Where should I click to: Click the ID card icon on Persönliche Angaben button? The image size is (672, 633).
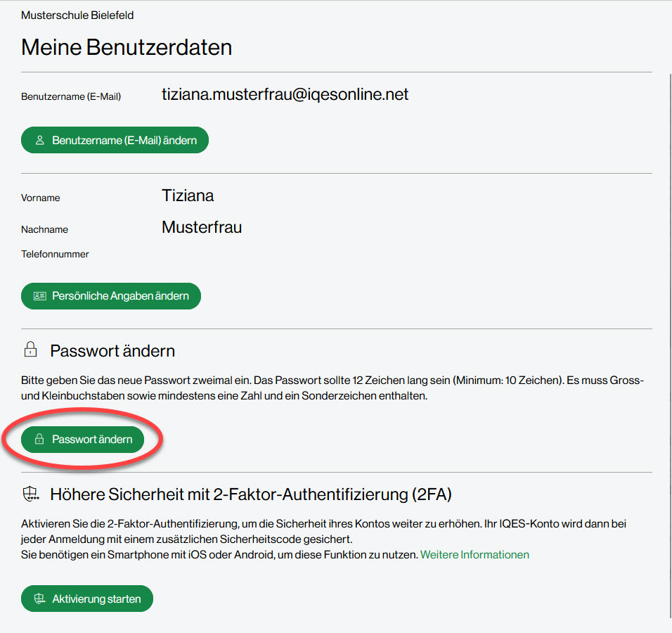click(x=39, y=296)
